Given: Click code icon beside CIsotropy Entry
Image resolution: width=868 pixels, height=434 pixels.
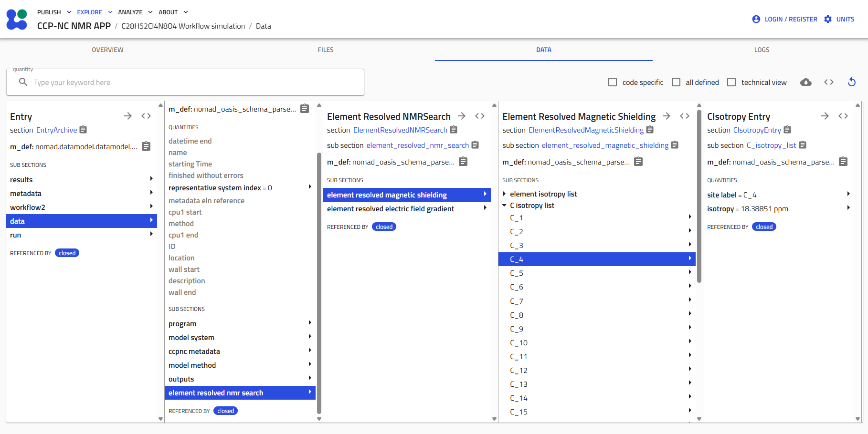Looking at the screenshot, I should [843, 116].
